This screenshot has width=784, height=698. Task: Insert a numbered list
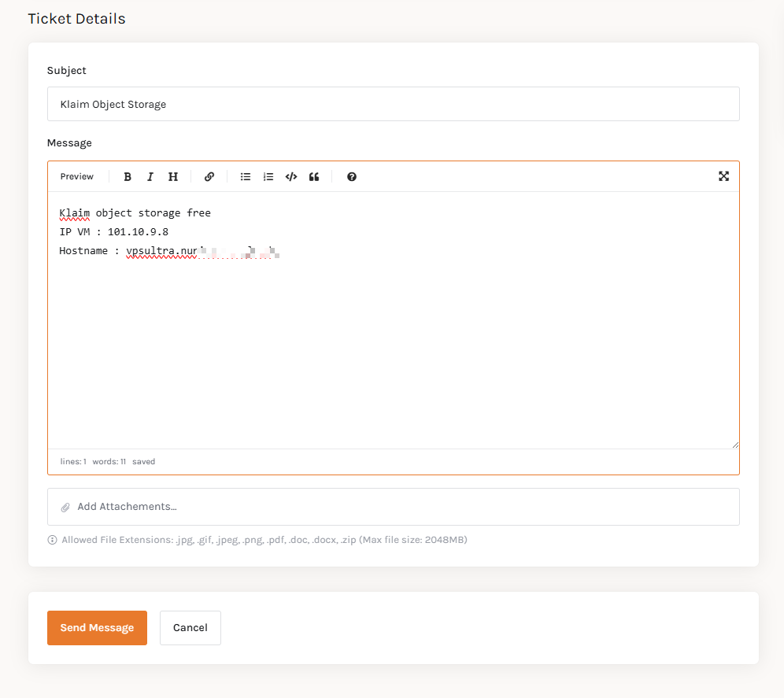pos(268,176)
